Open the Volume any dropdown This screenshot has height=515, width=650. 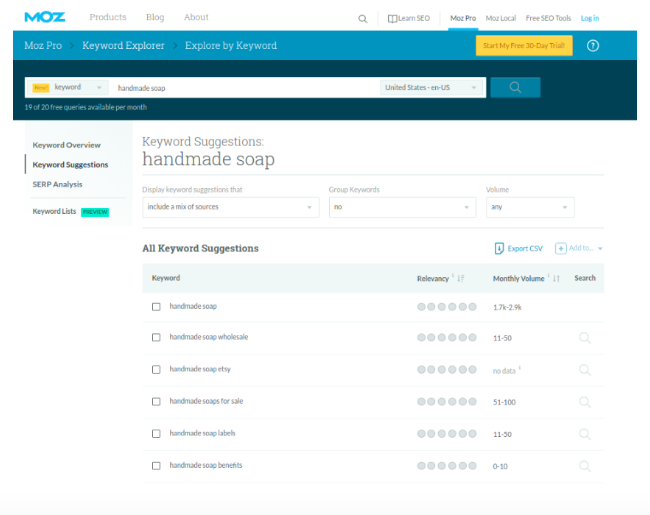[530, 207]
